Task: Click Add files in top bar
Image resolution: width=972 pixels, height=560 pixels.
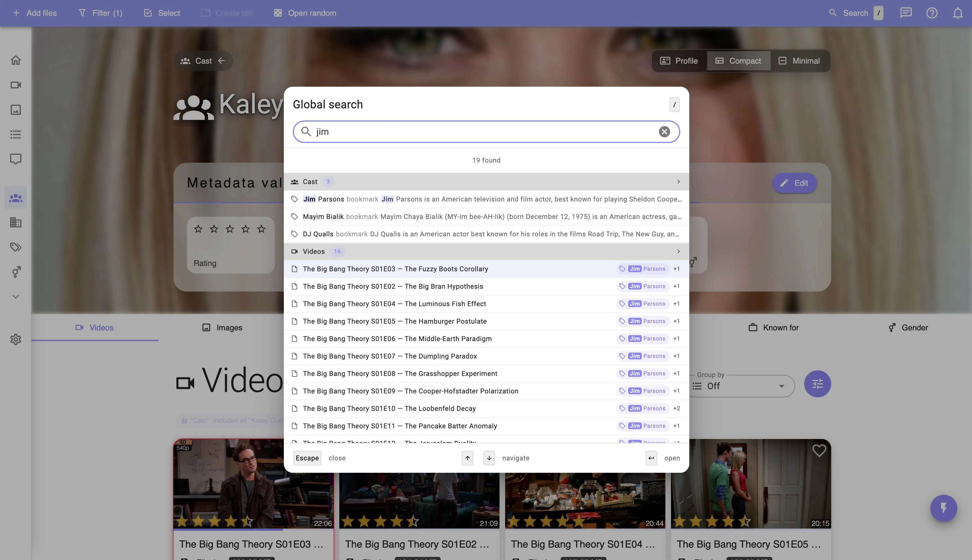Action: pos(35,13)
